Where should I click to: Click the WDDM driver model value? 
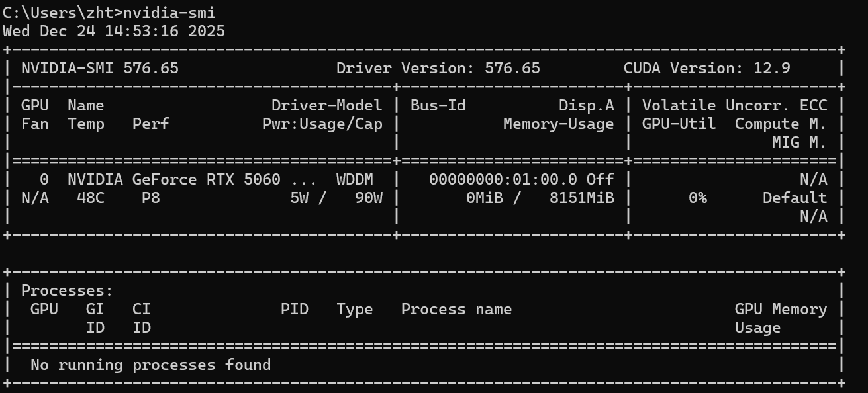[x=355, y=179]
